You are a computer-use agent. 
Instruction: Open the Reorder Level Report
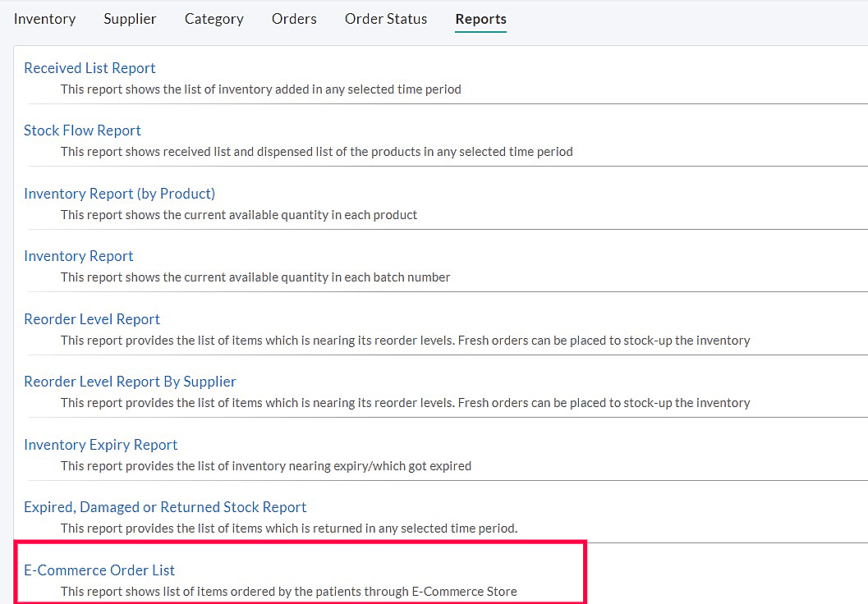pos(92,319)
